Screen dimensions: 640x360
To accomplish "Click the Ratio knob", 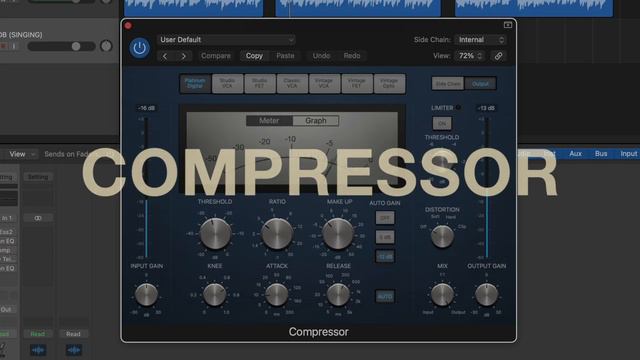I will click(x=277, y=234).
